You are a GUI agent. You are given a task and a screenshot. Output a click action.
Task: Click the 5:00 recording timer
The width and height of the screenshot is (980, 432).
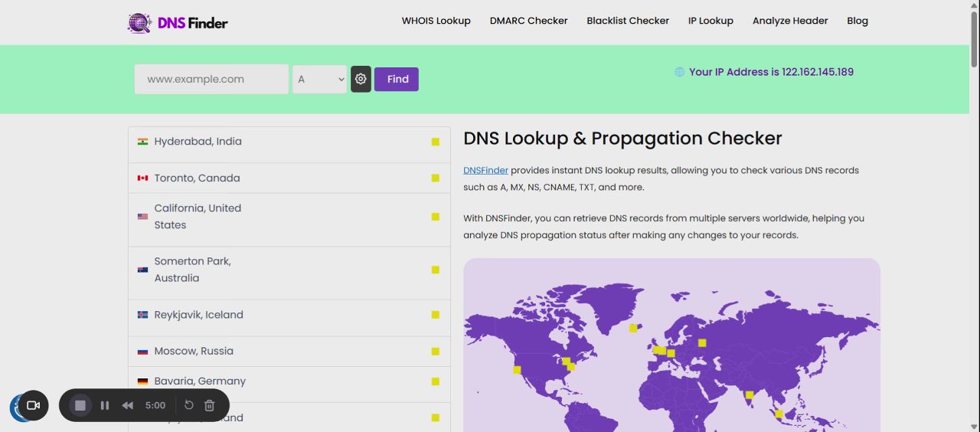click(x=155, y=405)
